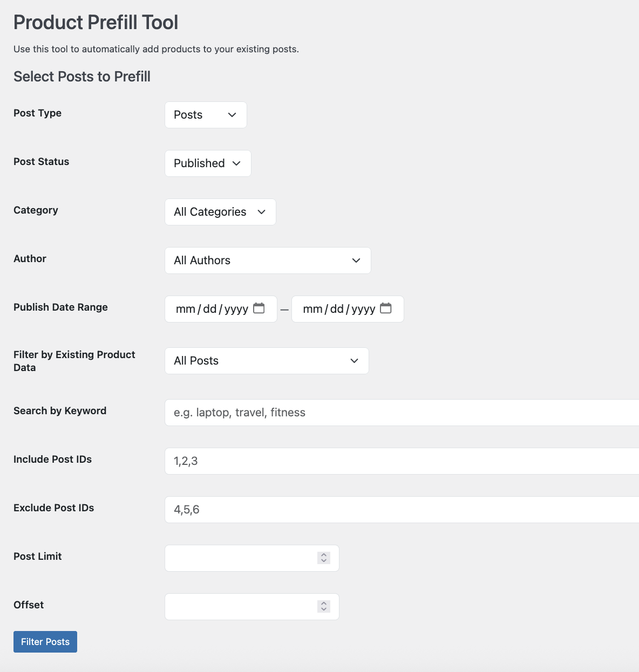This screenshot has width=639, height=672.
Task: Open Filter by Existing Product Data dropdown
Action: coord(267,361)
